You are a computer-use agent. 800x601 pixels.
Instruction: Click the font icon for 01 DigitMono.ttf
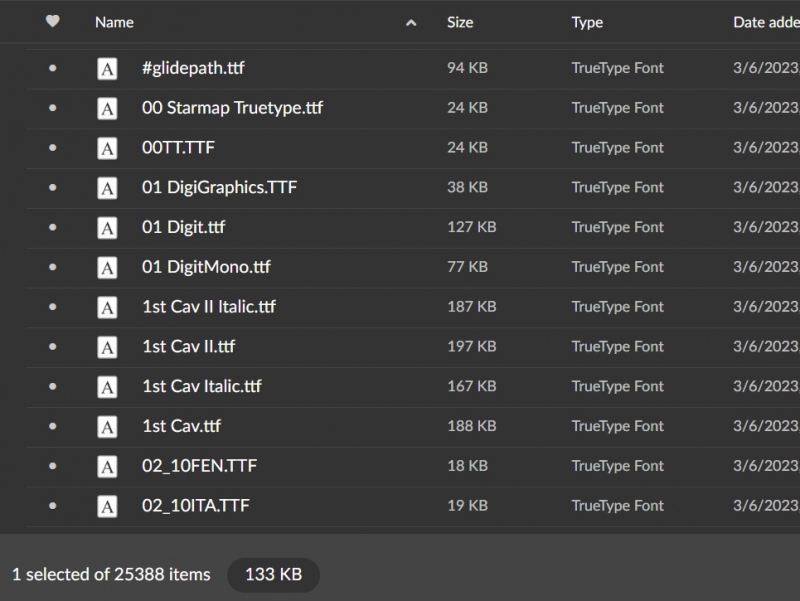(x=107, y=268)
